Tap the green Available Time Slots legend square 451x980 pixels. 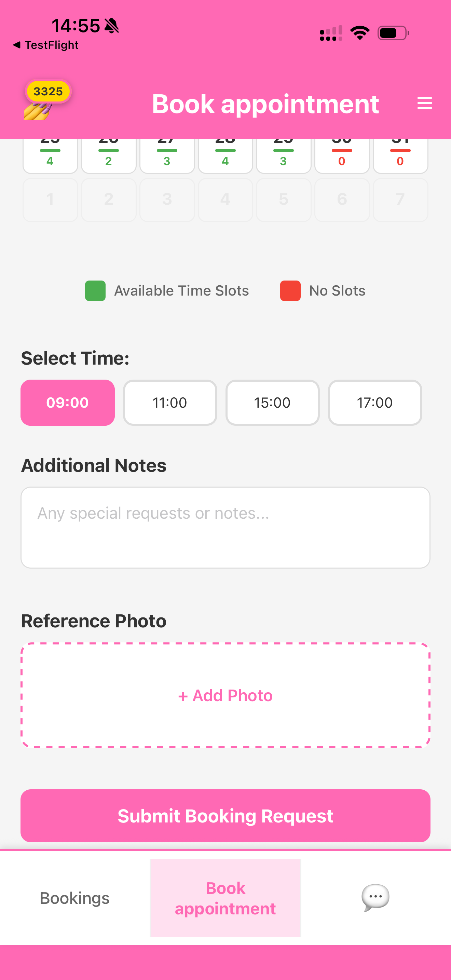[x=95, y=291]
